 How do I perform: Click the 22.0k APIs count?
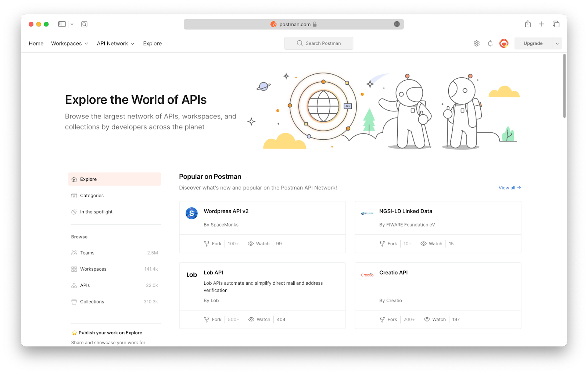(x=152, y=285)
